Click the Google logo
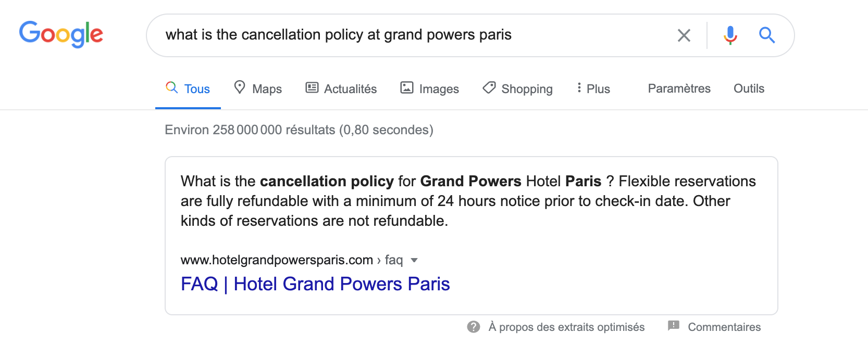The width and height of the screenshot is (868, 359). (x=61, y=34)
